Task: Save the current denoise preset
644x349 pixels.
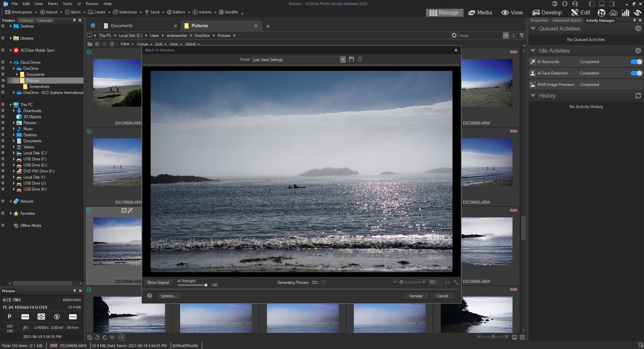Action: [x=351, y=59]
